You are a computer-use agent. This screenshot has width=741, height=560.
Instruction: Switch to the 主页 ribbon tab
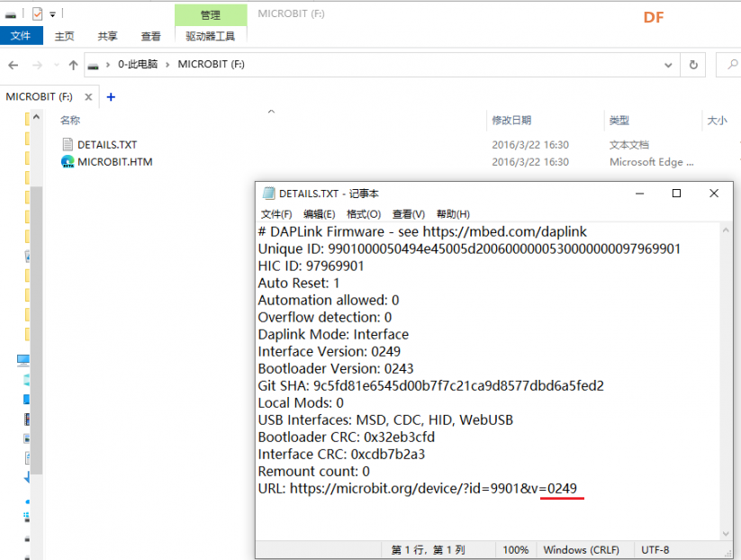[x=64, y=36]
